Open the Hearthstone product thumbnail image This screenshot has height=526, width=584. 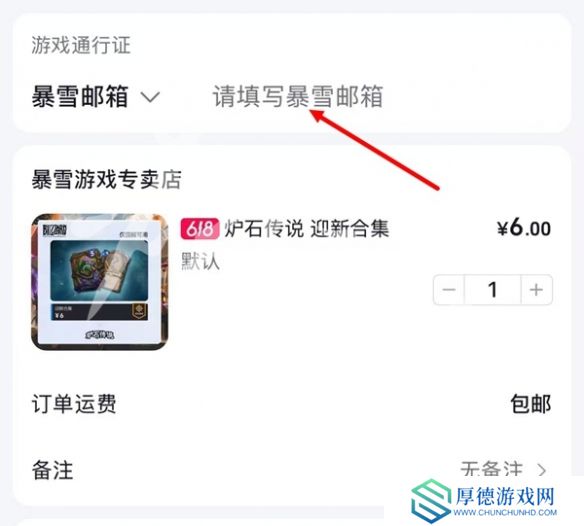(99, 282)
